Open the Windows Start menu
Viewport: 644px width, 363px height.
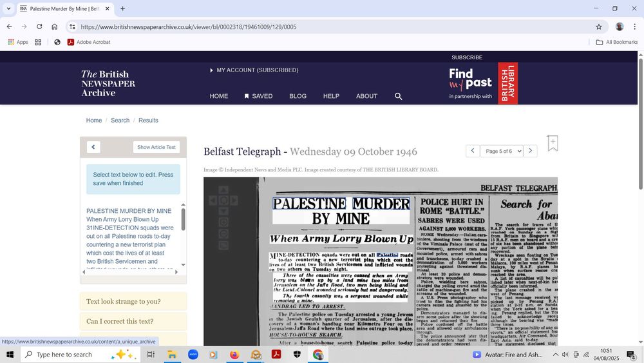coord(10,355)
